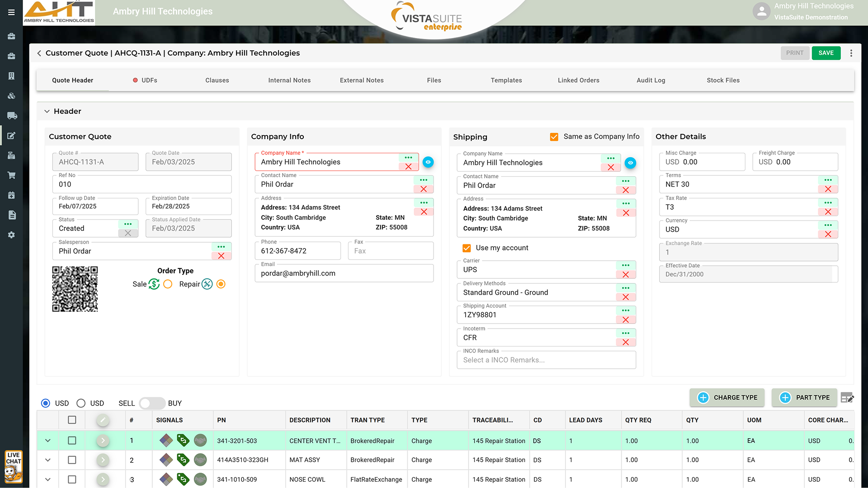868x488 pixels.
Task: Expand row 2 details chevron
Action: click(x=48, y=460)
